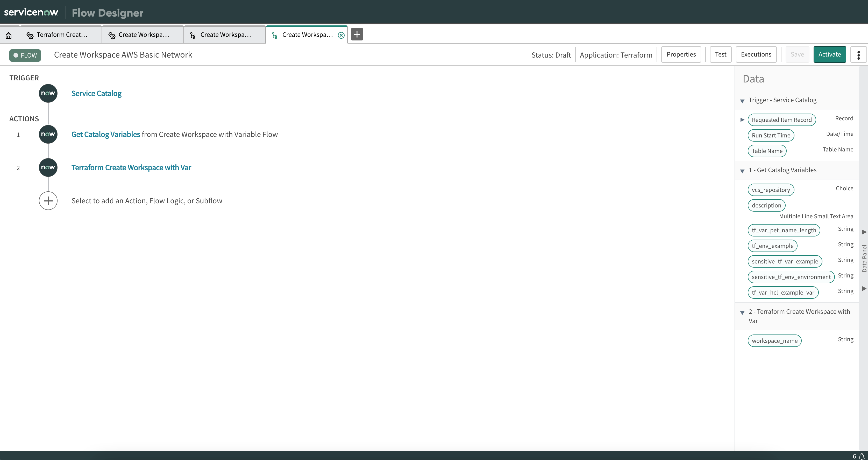Viewport: 868px width, 460px height.
Task: Open the Get Catalog Variables action link
Action: point(105,134)
